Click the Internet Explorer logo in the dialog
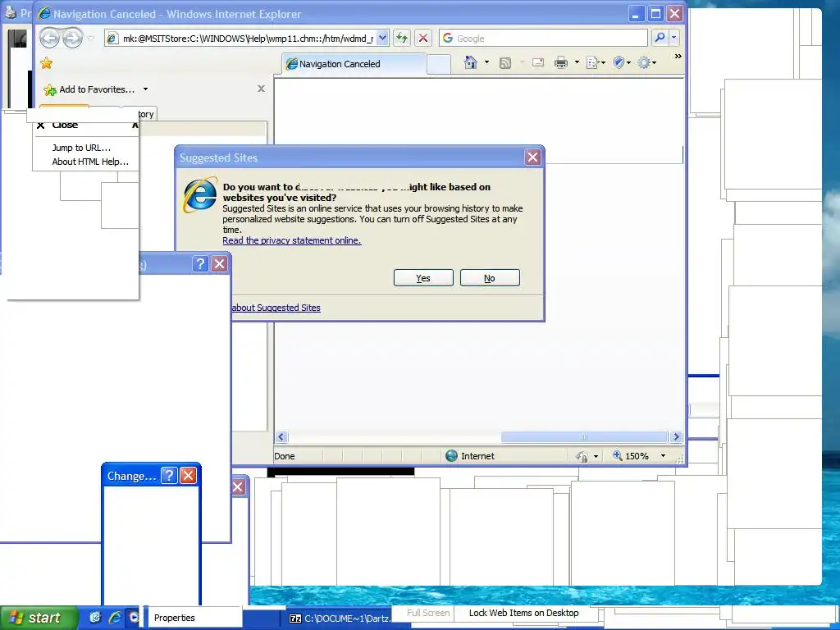This screenshot has width=840, height=630. pos(200,195)
